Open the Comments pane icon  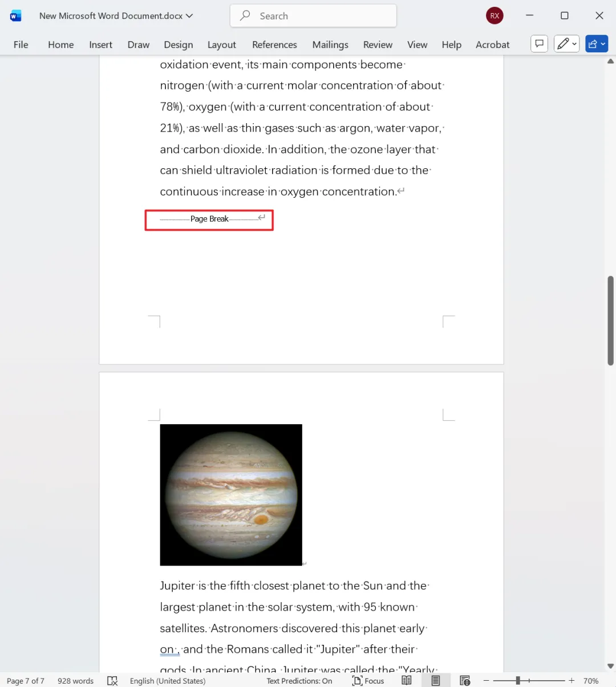click(x=540, y=44)
